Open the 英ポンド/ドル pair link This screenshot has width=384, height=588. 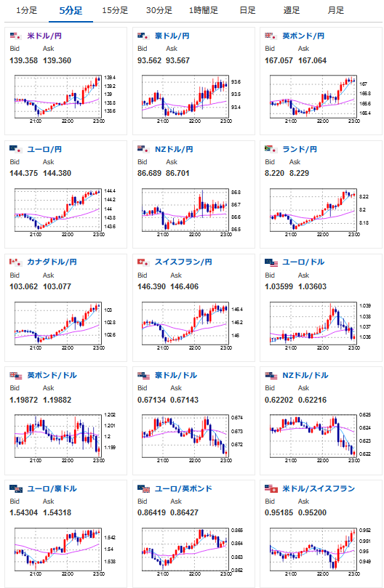52,375
